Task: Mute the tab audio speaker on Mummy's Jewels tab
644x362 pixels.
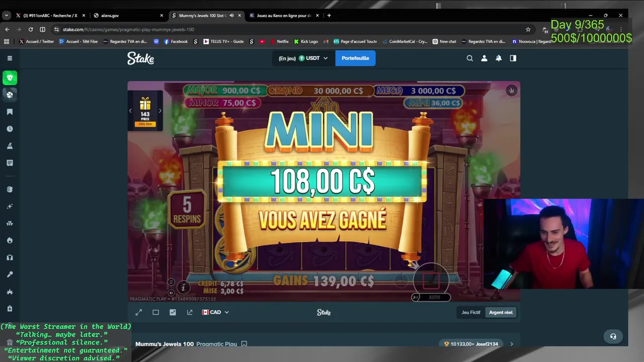Action: coord(231,16)
